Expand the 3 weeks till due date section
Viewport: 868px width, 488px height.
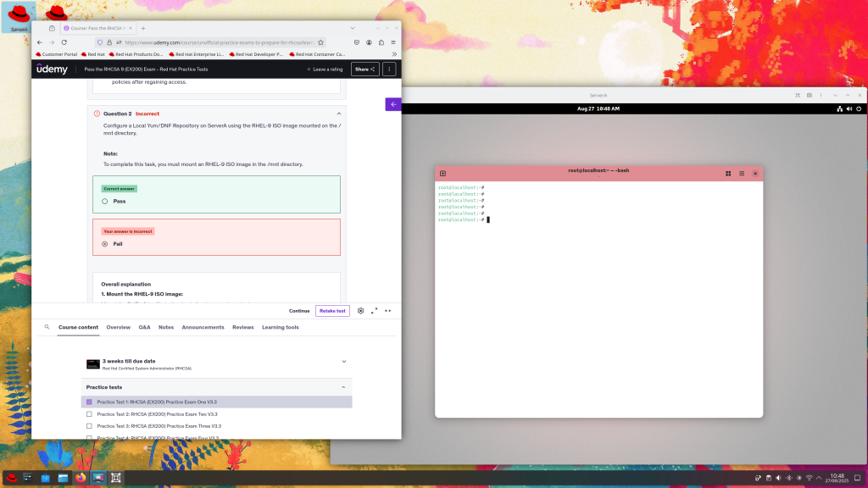coord(343,362)
